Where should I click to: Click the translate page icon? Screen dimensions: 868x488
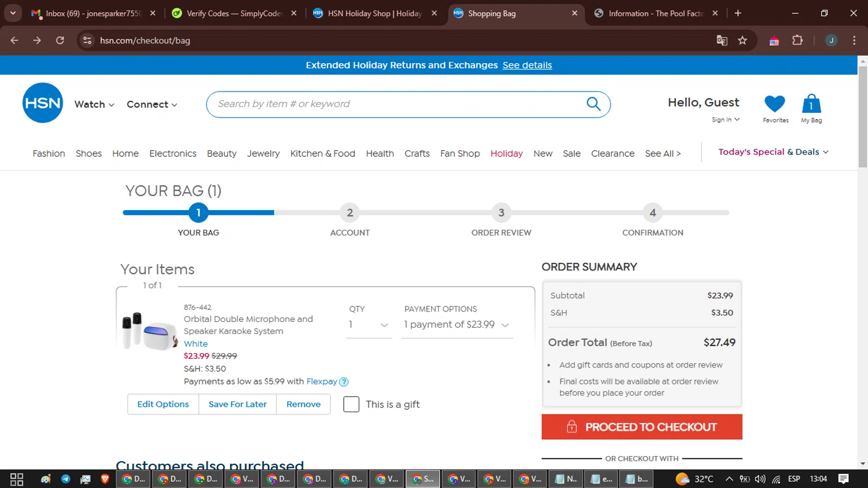click(x=722, y=41)
